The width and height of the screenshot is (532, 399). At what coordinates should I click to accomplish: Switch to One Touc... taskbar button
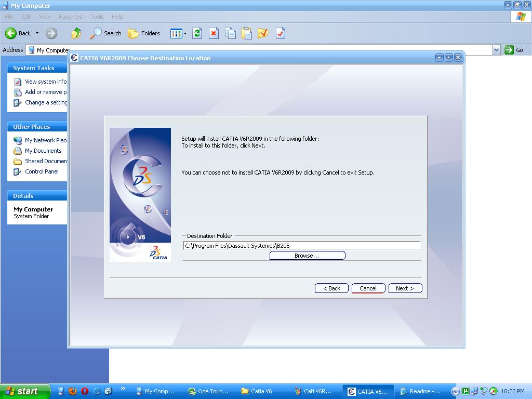point(209,391)
